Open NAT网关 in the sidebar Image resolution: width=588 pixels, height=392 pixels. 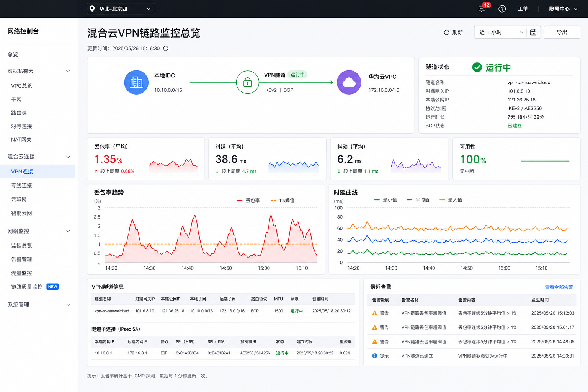coord(21,140)
